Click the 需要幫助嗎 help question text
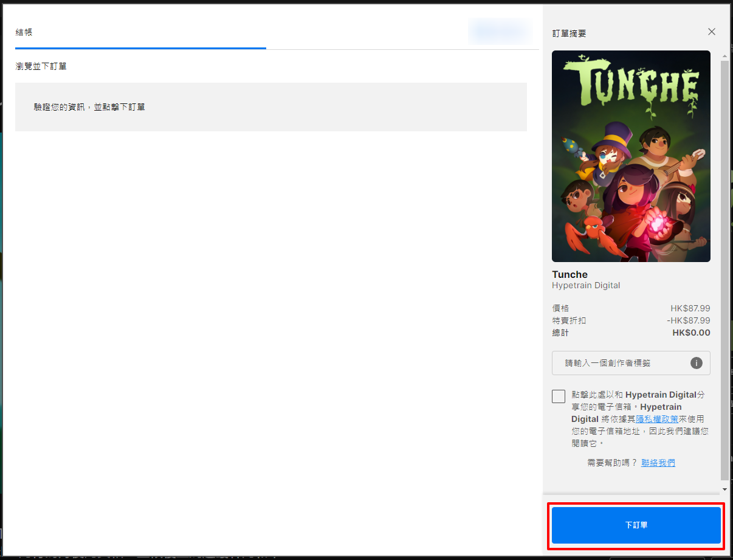 (x=612, y=463)
